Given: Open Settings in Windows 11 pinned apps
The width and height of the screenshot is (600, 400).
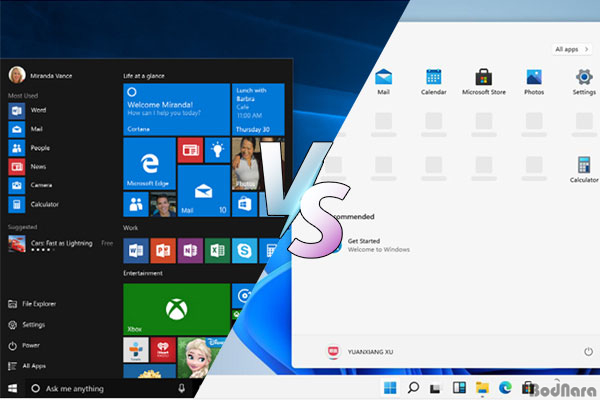Looking at the screenshot, I should click(x=584, y=82).
